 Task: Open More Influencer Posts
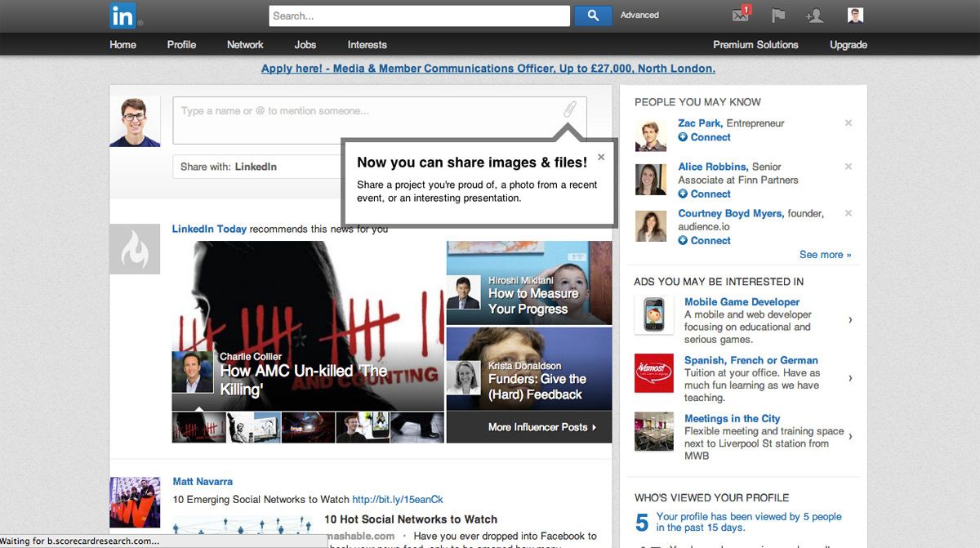[541, 427]
